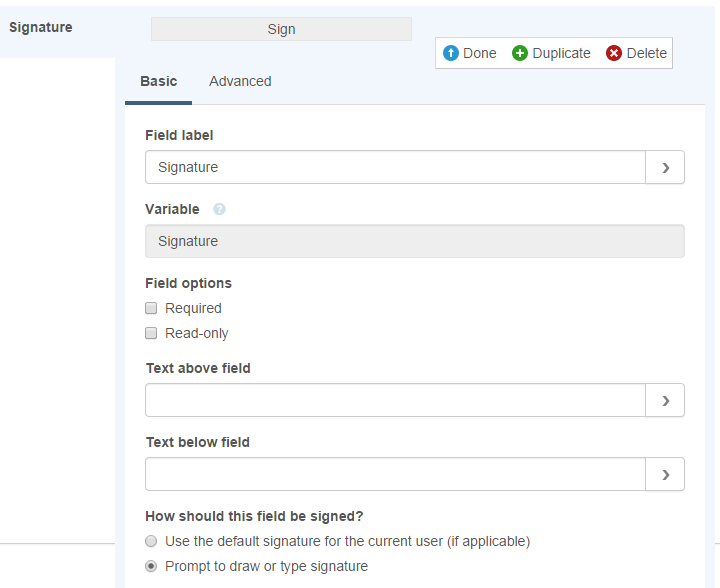Viewport: 720px width, 588px height.
Task: Click the Done button label
Action: click(x=480, y=53)
